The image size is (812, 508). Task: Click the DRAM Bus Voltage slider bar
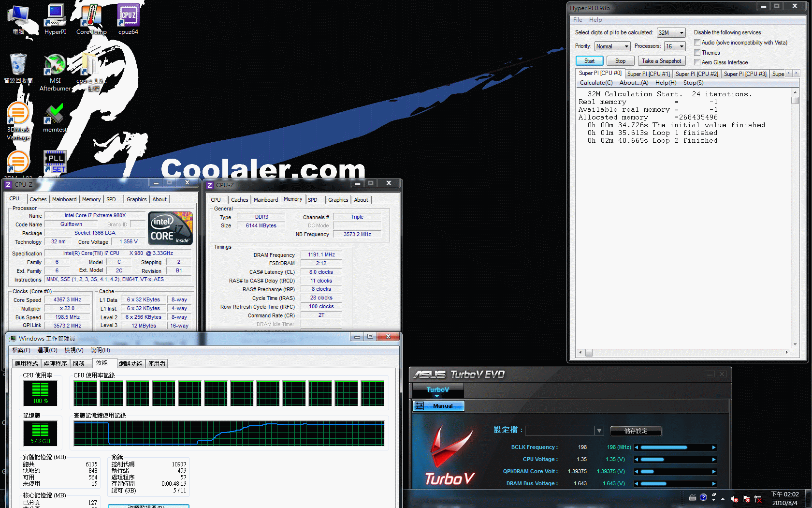pos(675,484)
